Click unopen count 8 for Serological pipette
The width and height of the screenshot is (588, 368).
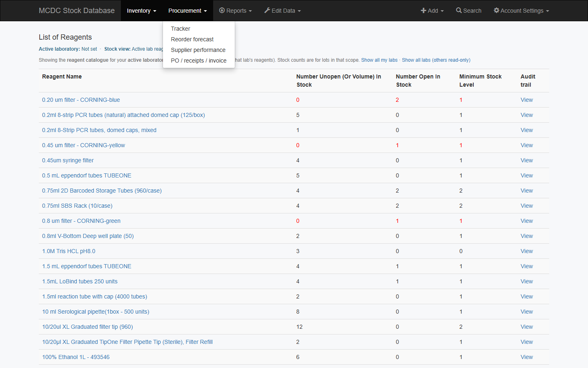298,312
